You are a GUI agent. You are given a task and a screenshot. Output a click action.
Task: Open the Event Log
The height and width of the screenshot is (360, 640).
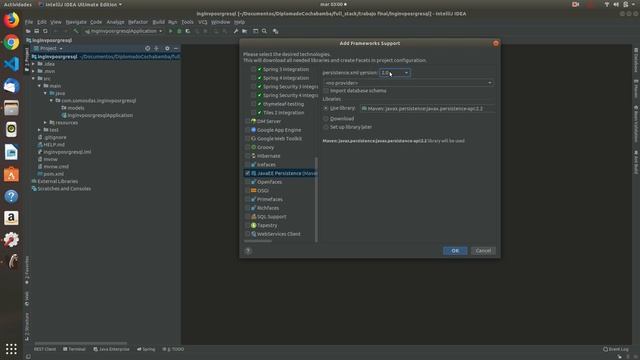pos(616,349)
